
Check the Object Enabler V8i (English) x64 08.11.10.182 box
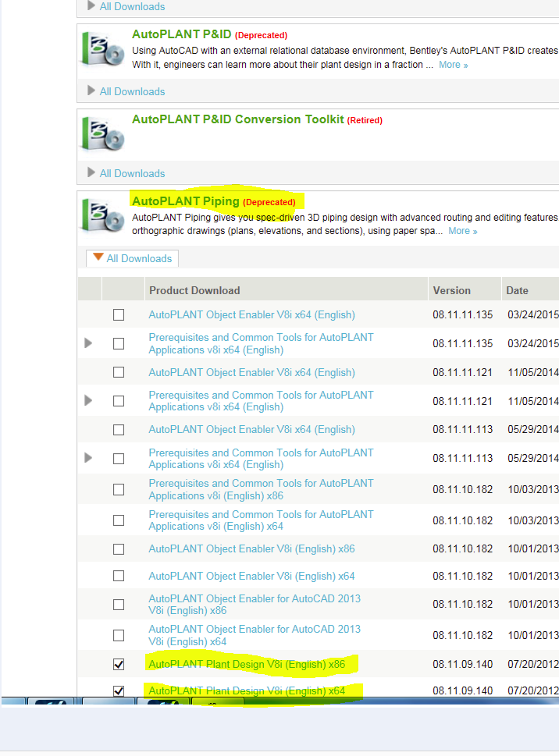click(119, 576)
